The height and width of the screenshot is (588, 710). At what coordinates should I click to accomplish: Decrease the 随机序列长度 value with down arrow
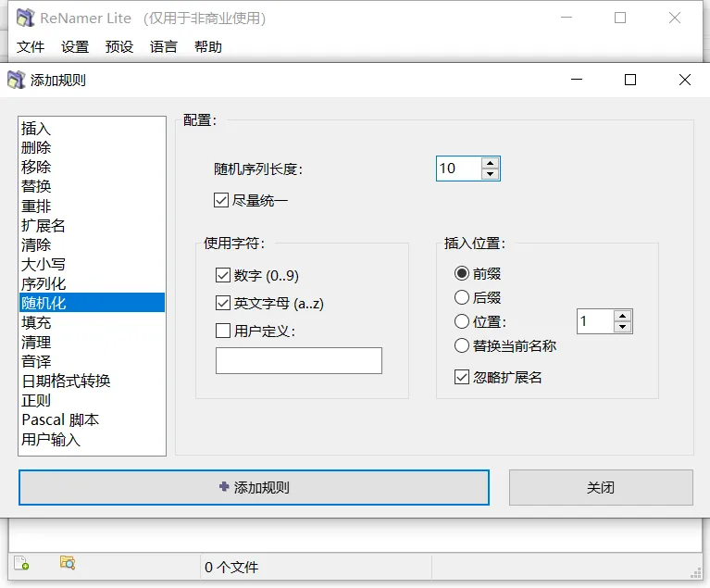(490, 173)
